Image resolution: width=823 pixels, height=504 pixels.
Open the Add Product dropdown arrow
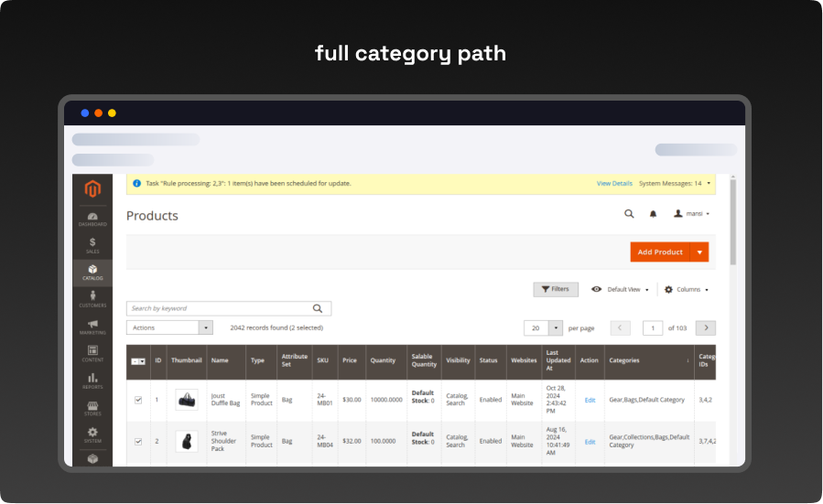pos(700,252)
